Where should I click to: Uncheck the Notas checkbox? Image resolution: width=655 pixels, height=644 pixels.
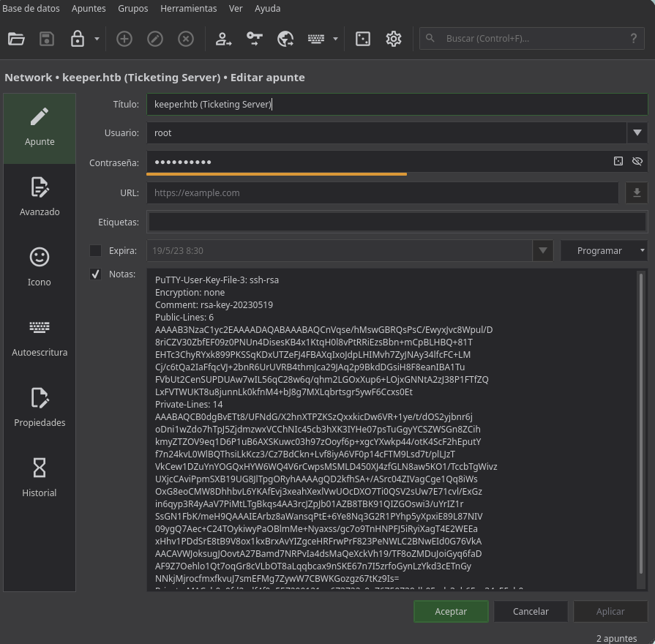coord(96,274)
